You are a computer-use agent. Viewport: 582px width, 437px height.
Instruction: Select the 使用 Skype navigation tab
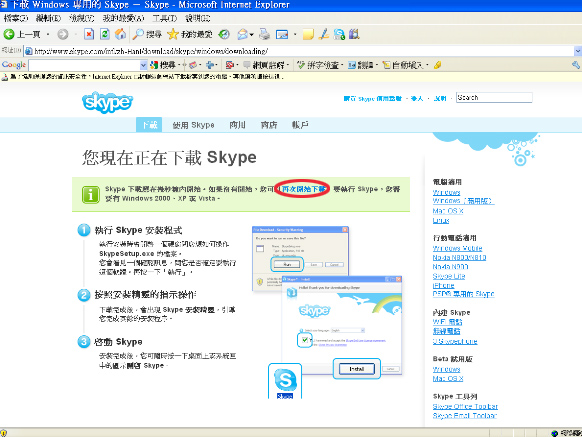coord(193,125)
